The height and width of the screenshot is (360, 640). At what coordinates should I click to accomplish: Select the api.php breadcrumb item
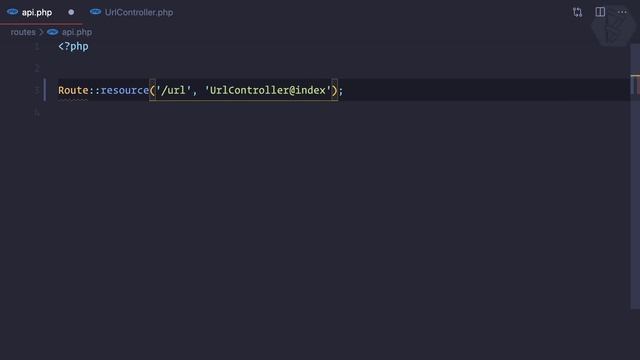pos(77,32)
